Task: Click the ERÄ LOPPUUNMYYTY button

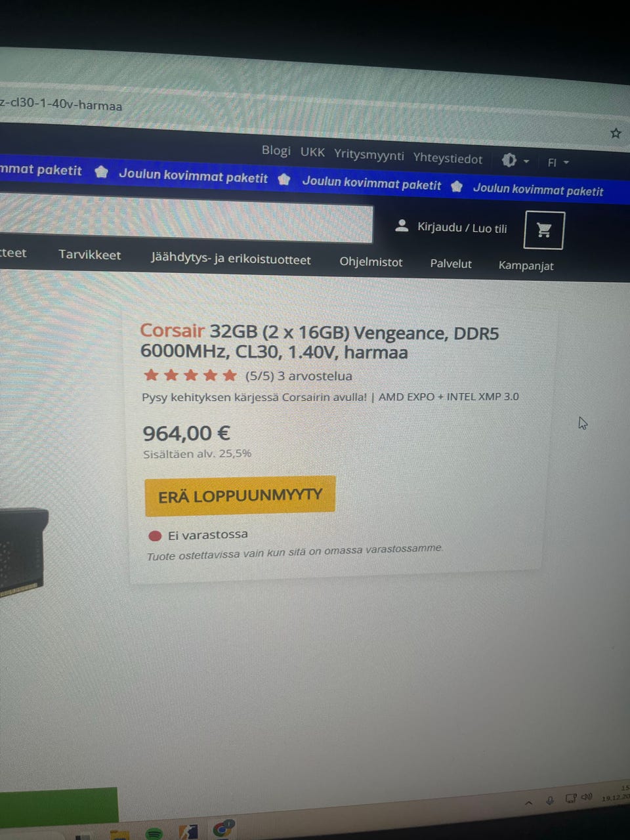Action: click(240, 495)
